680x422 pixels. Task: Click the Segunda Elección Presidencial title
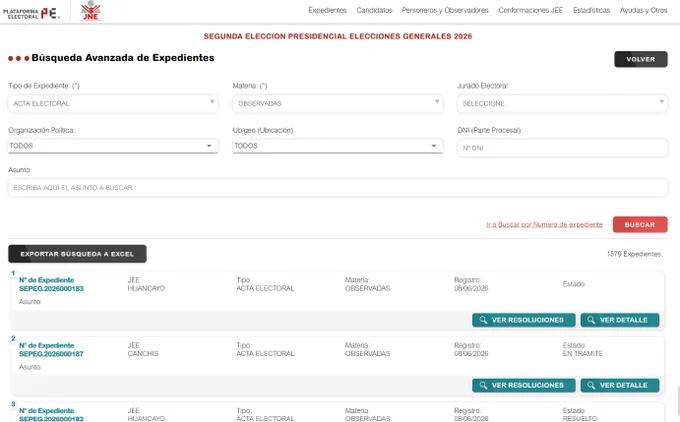[338, 36]
